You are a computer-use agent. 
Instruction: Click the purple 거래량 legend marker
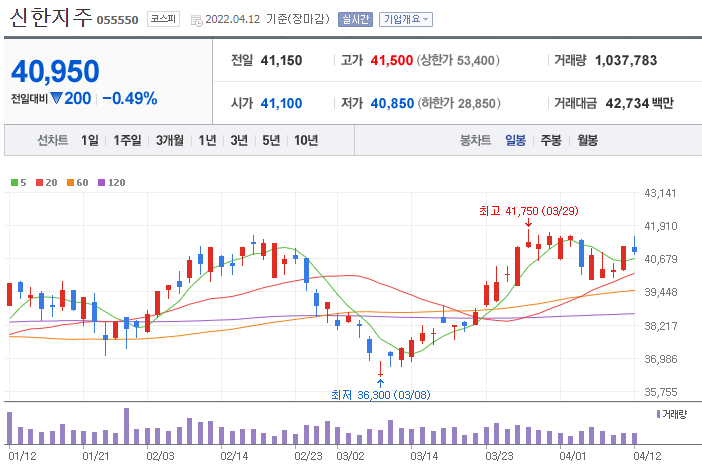point(659,414)
